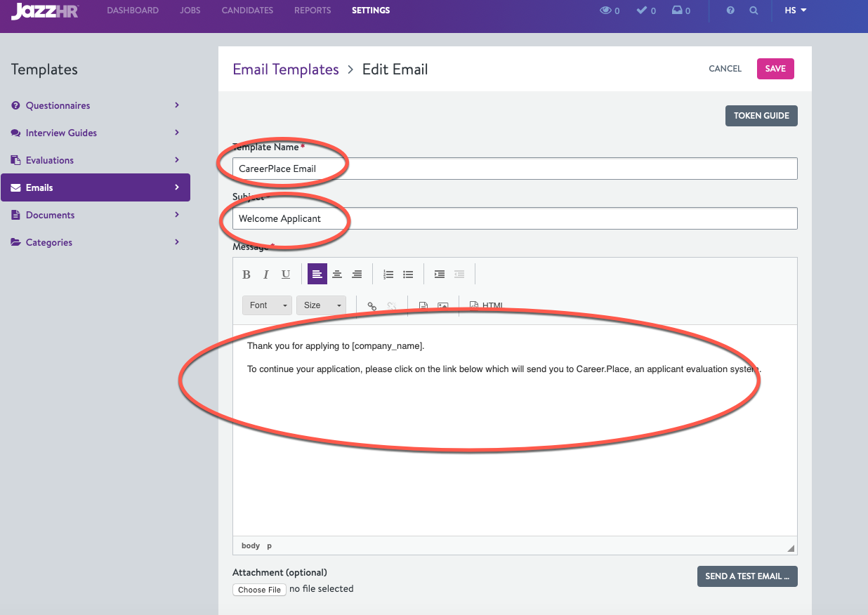Toggle left alignment button

point(317,275)
